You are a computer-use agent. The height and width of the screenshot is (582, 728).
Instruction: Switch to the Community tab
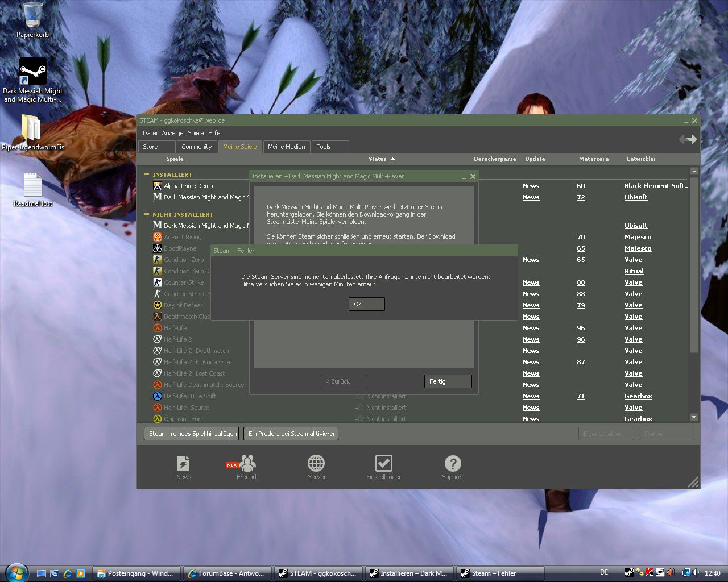[x=197, y=147]
